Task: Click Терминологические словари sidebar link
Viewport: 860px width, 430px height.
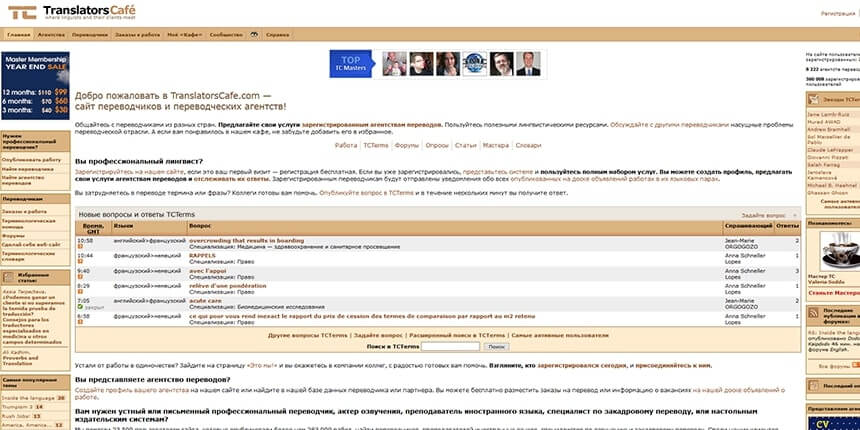Action: pyautogui.click(x=28, y=256)
